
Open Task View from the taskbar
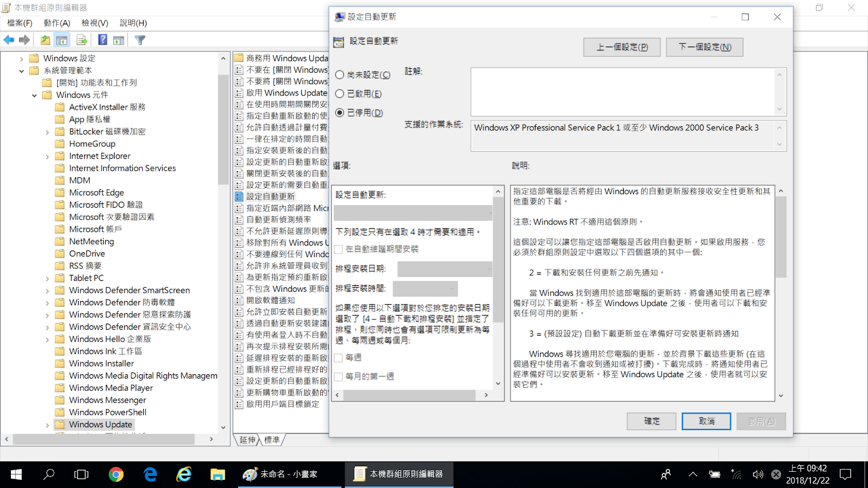tap(81, 474)
